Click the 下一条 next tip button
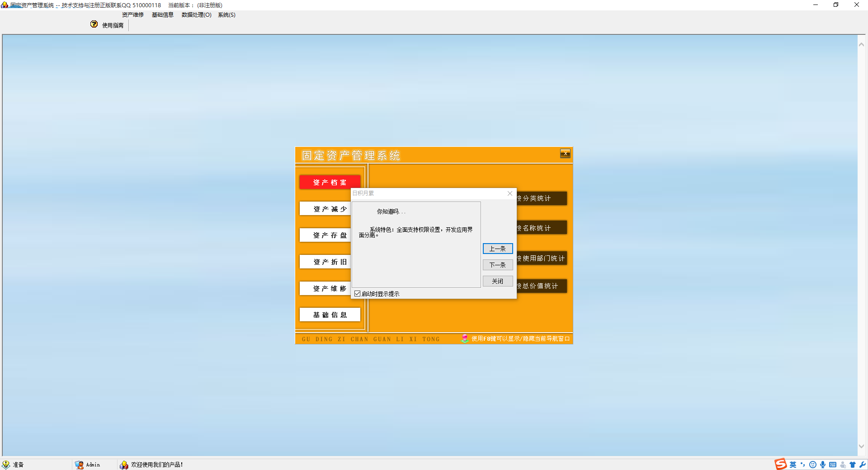 pos(497,265)
